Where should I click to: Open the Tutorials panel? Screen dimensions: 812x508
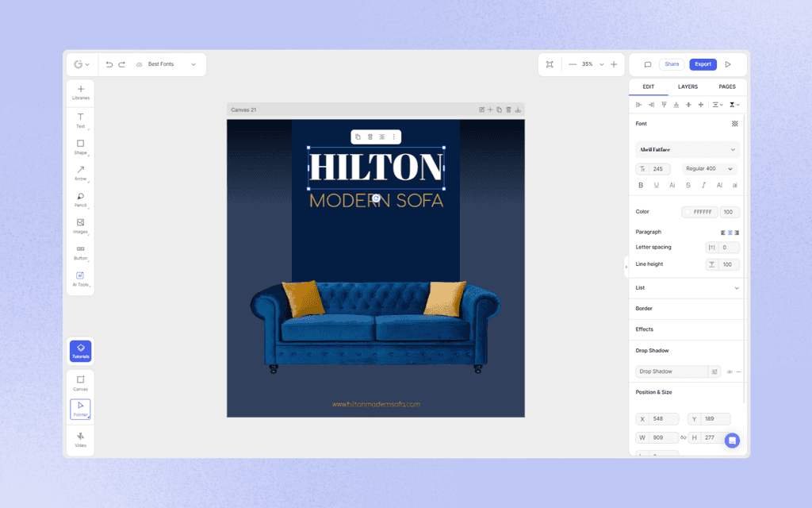(x=80, y=351)
